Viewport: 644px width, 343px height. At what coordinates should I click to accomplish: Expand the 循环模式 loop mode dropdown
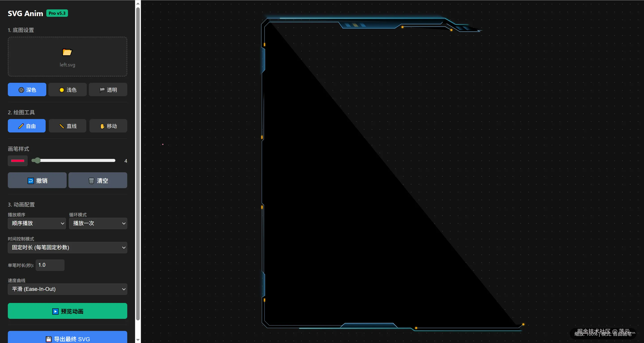(x=98, y=223)
